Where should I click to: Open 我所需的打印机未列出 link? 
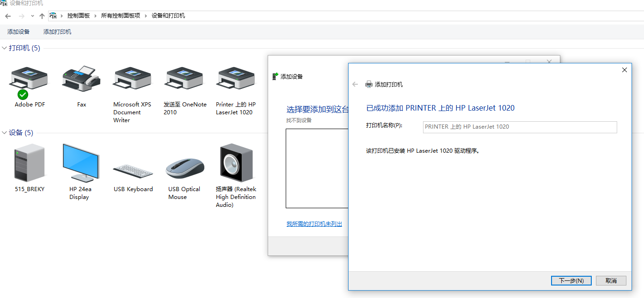[314, 224]
